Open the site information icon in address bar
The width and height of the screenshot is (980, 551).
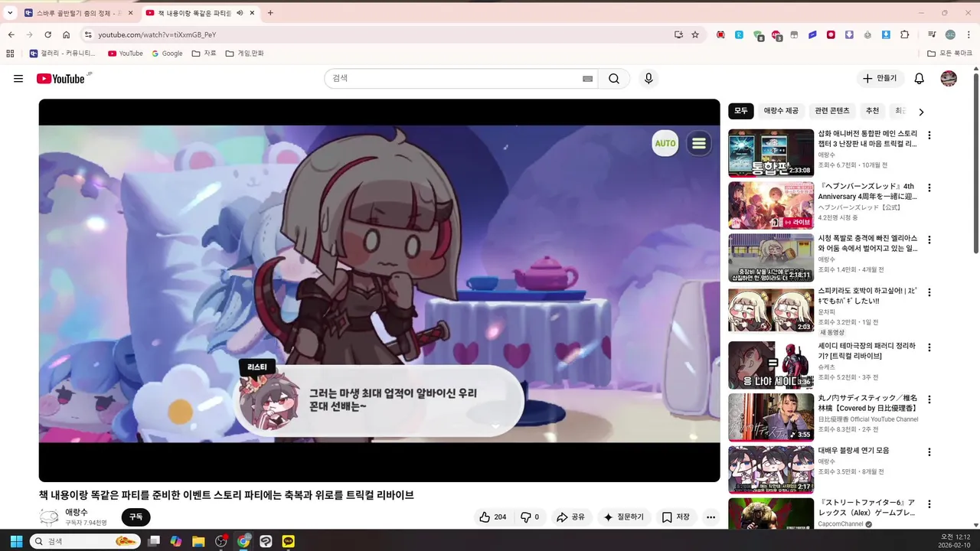click(x=88, y=34)
